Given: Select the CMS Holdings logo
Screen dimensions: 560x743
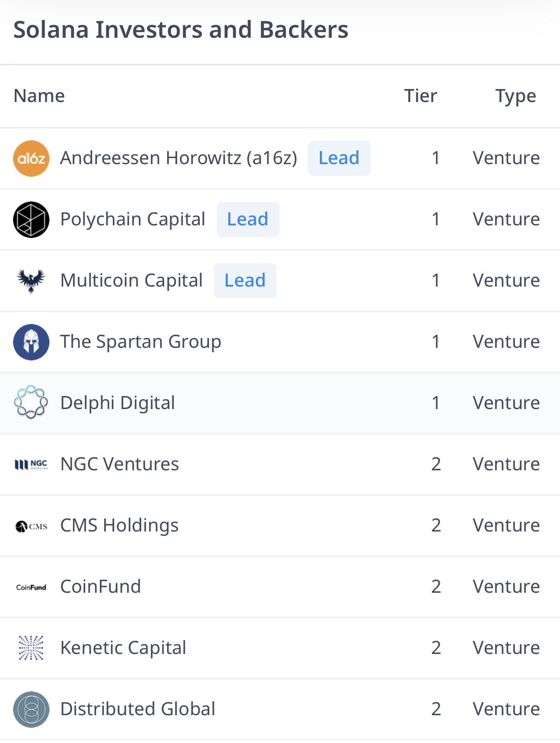Looking at the screenshot, I should coord(31,526).
